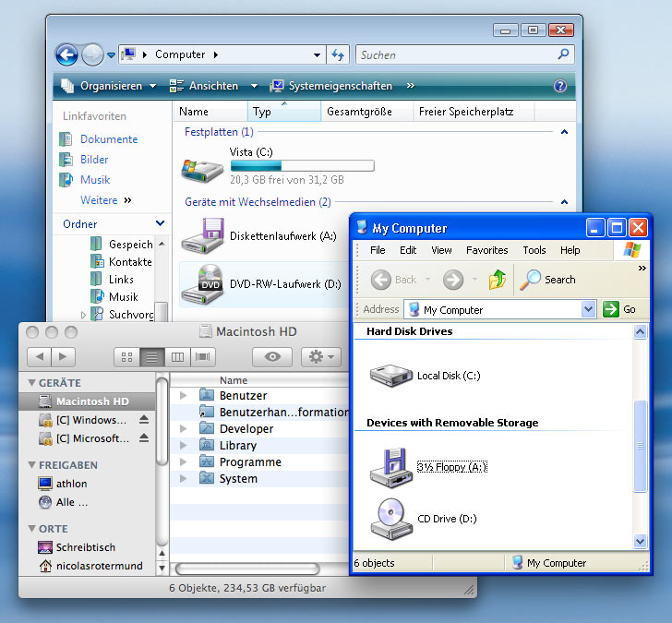This screenshot has width=672, height=623.
Task: Switch Finder to column view
Action: click(x=177, y=356)
